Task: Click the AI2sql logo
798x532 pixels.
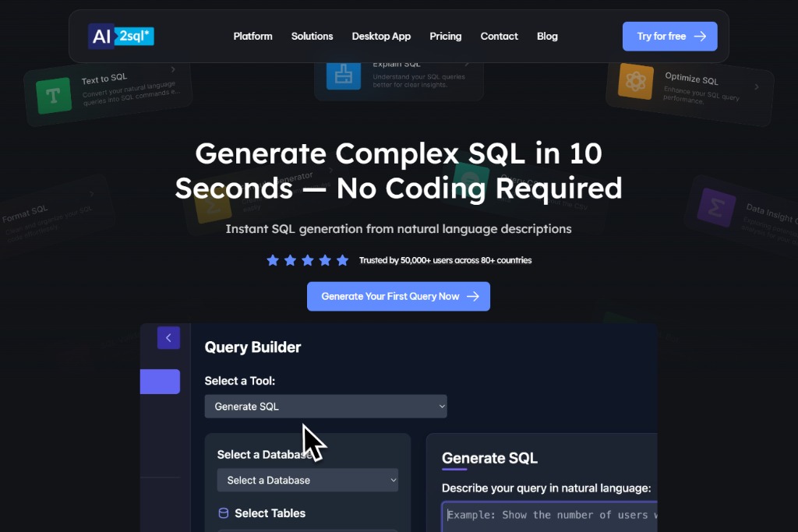Action: click(121, 36)
